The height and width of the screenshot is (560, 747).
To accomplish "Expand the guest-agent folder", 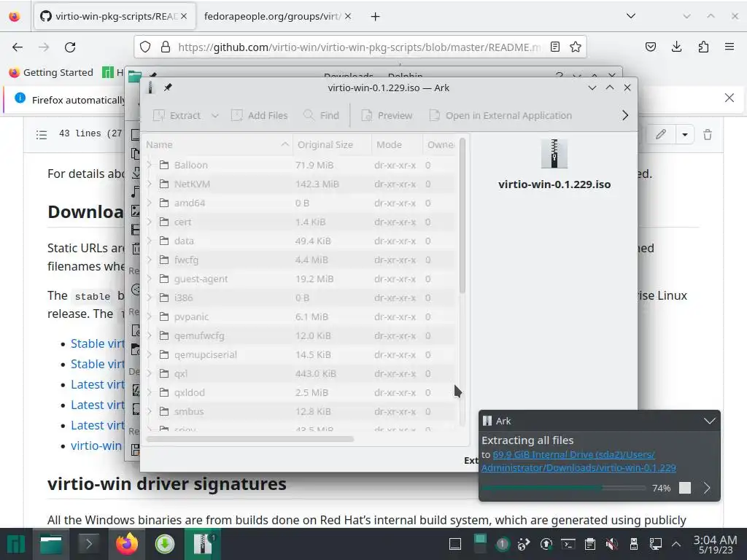I will click(x=150, y=279).
